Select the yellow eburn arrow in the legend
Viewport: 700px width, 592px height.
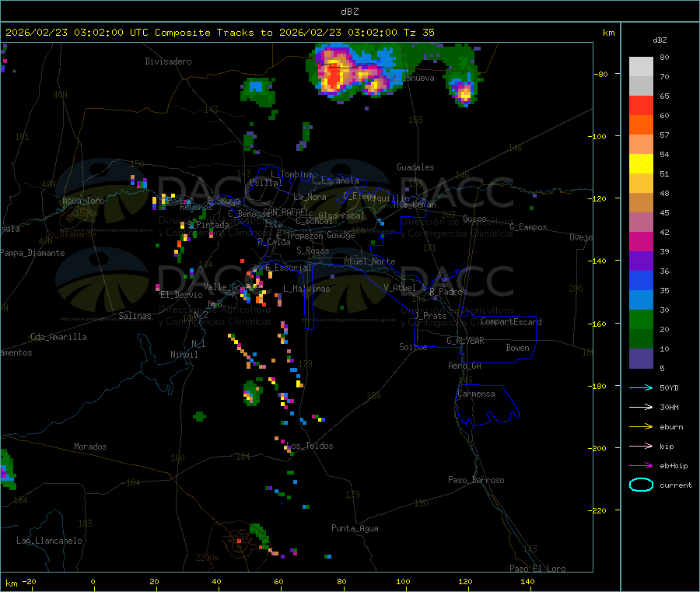point(641,427)
